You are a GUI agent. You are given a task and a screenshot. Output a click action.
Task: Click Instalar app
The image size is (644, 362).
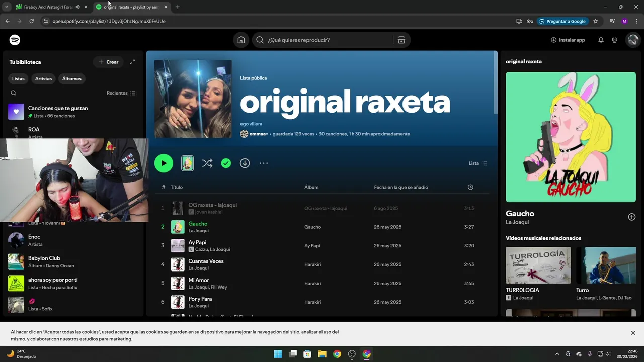[x=568, y=40]
